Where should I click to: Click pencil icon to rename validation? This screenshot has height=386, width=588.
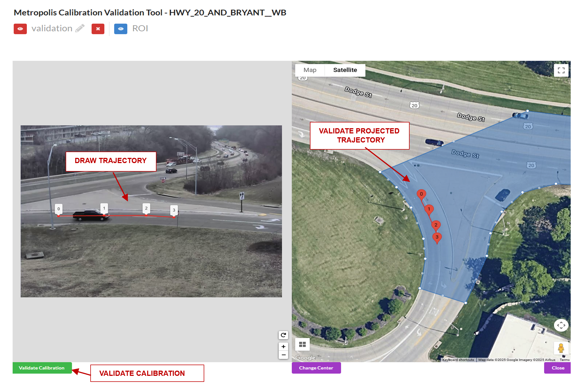tap(80, 28)
